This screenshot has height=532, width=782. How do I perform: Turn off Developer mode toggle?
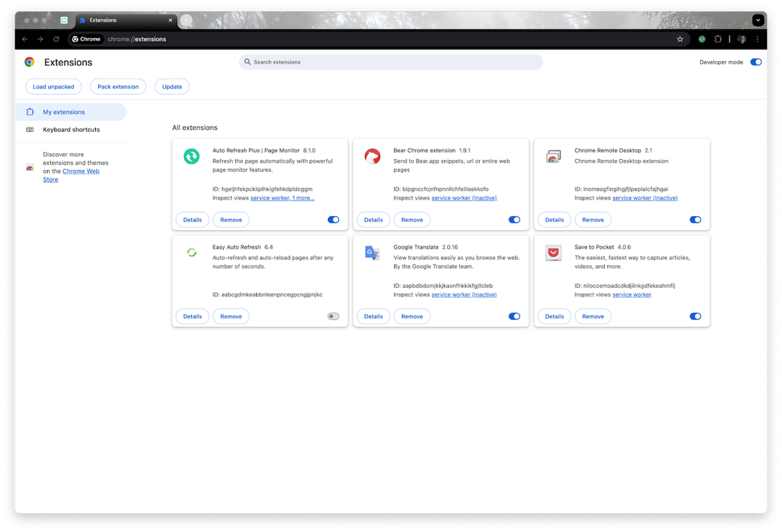point(756,62)
